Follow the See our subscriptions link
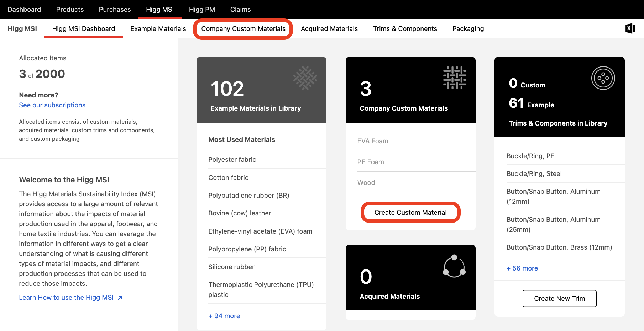The image size is (644, 331). tap(52, 105)
